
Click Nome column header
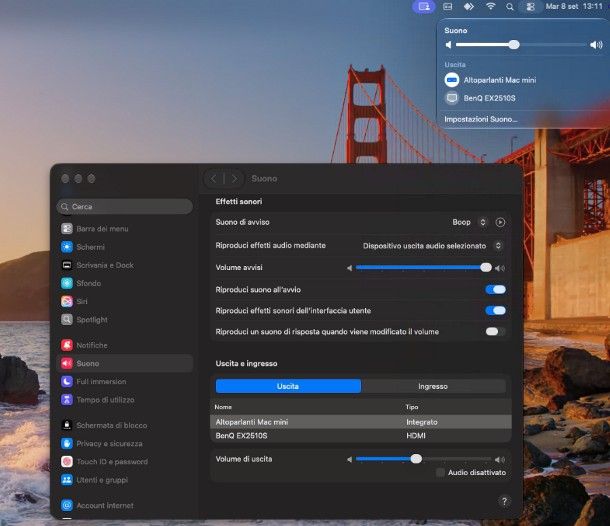click(x=223, y=407)
